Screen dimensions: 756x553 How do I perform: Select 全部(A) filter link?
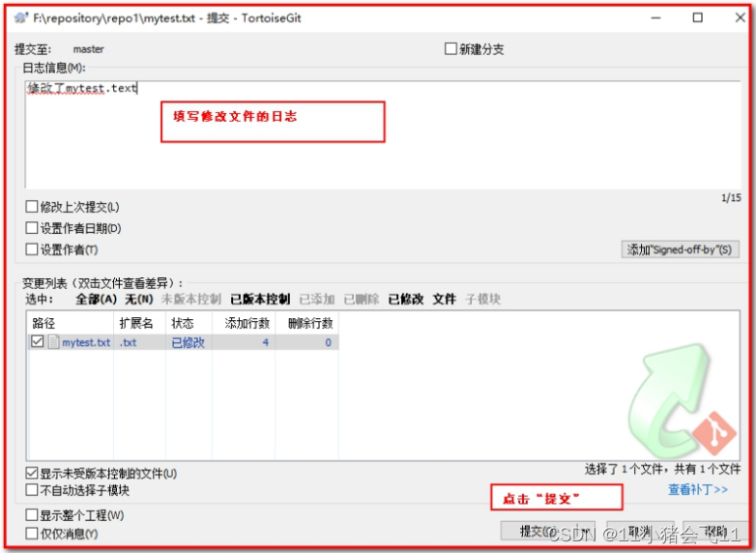tap(96, 300)
